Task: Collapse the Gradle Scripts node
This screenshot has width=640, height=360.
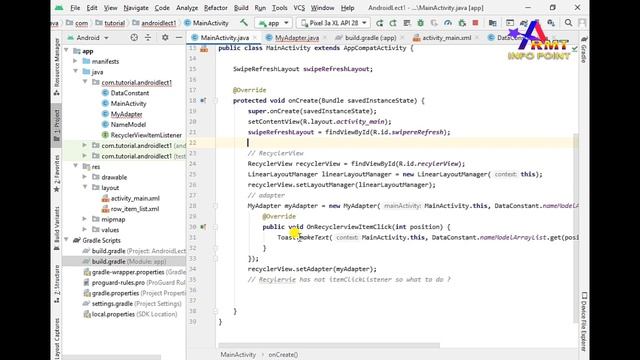Action: click(x=67, y=240)
